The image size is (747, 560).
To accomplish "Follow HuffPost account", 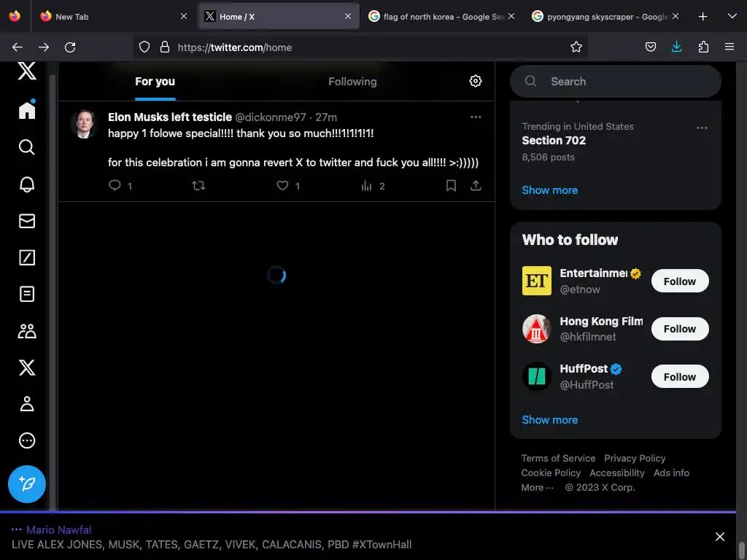I will point(680,377).
